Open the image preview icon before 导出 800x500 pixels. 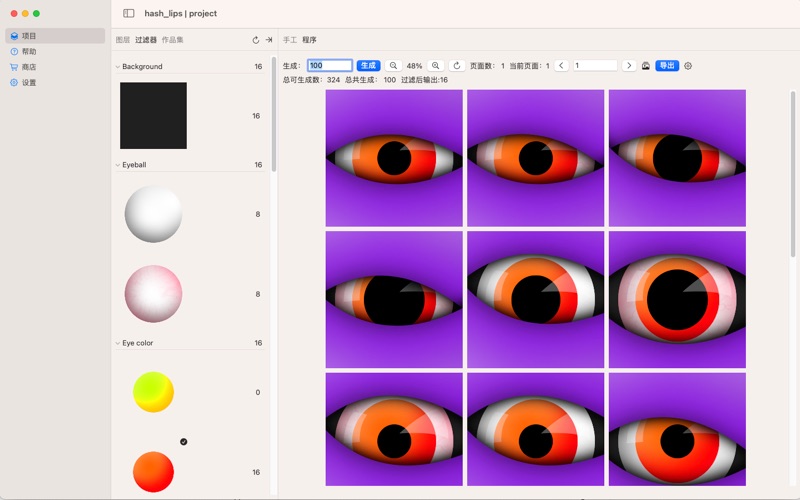pos(646,66)
